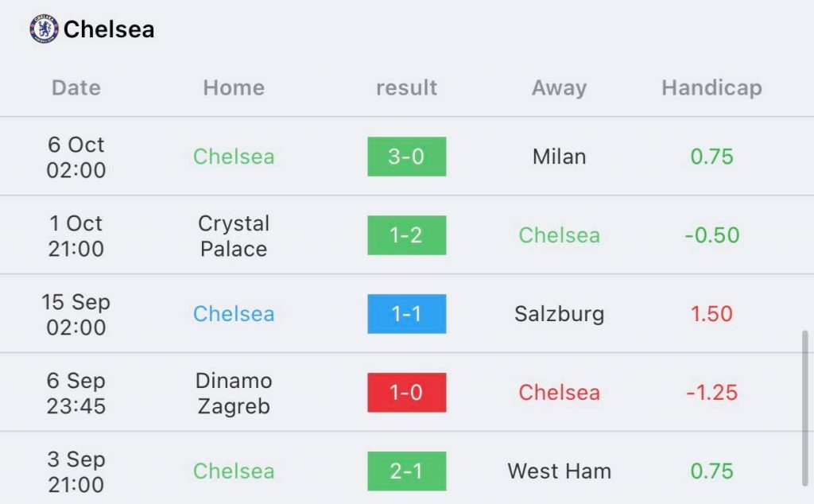Select the red 1.50 handicap value
Screen dimensions: 814x504
pos(711,313)
